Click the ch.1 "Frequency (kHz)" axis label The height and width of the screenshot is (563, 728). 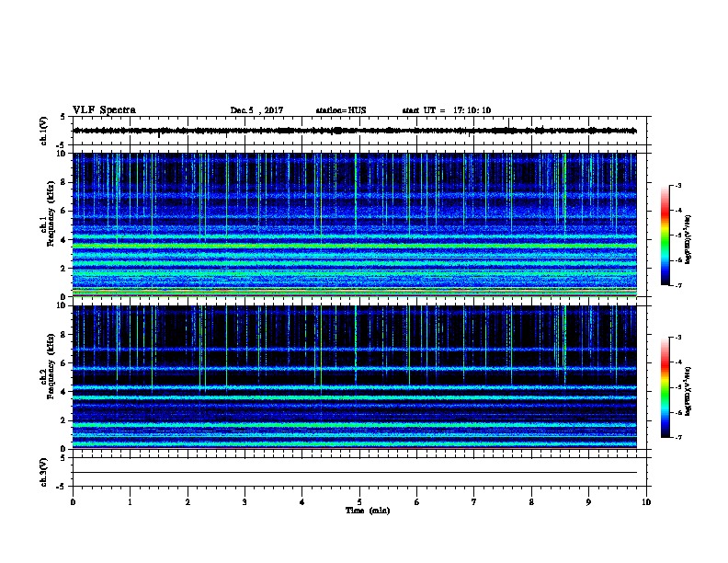point(51,213)
